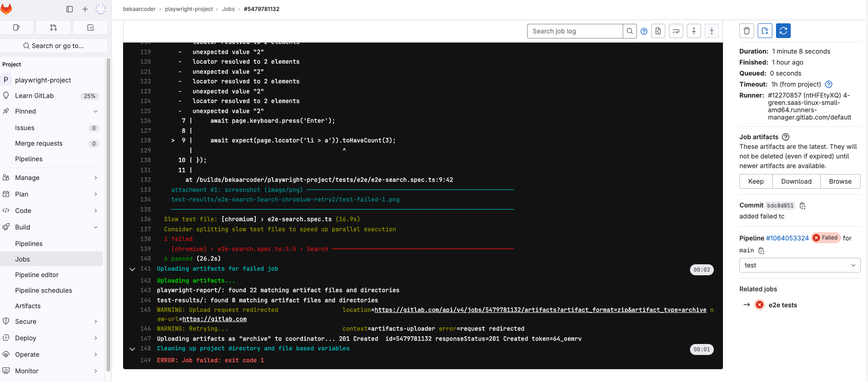
Task: Expand the Code menu
Action: click(x=51, y=211)
